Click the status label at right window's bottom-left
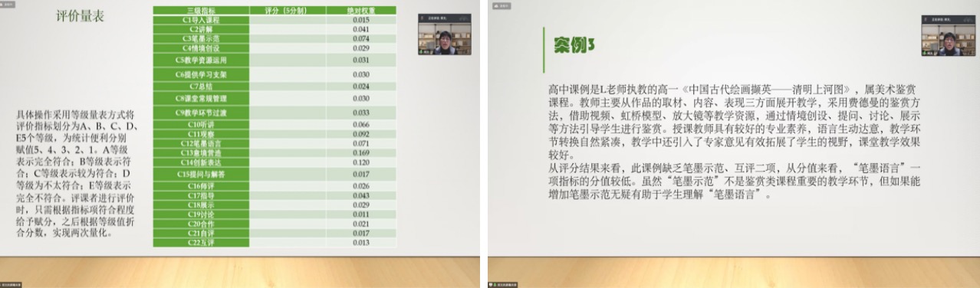This screenshot has height=288, width=980. pyautogui.click(x=502, y=284)
